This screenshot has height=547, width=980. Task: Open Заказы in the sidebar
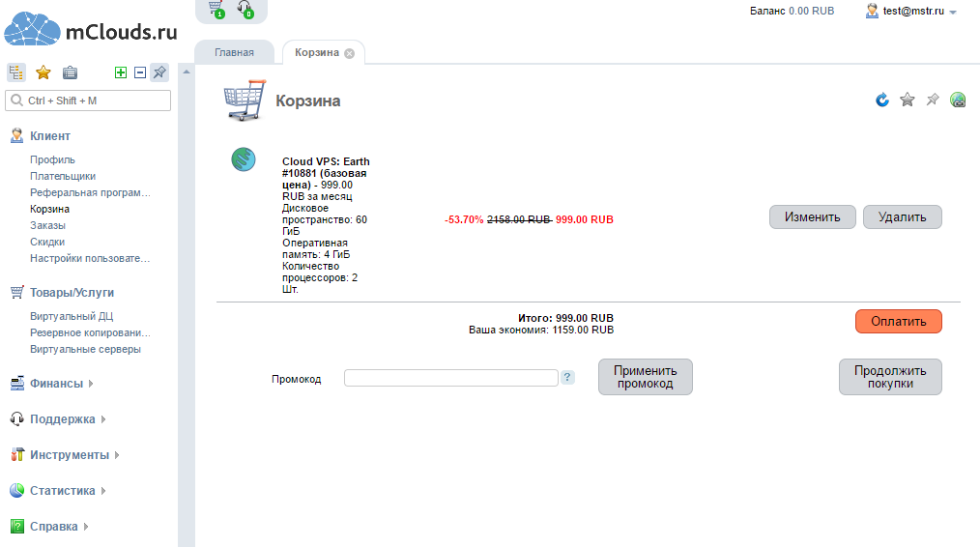47,225
